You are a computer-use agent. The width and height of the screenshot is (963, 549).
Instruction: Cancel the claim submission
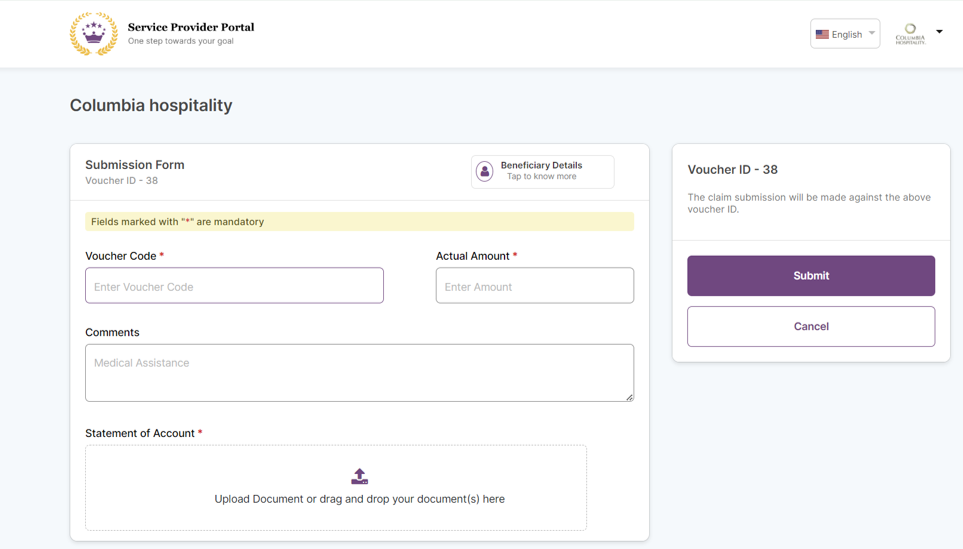(811, 327)
